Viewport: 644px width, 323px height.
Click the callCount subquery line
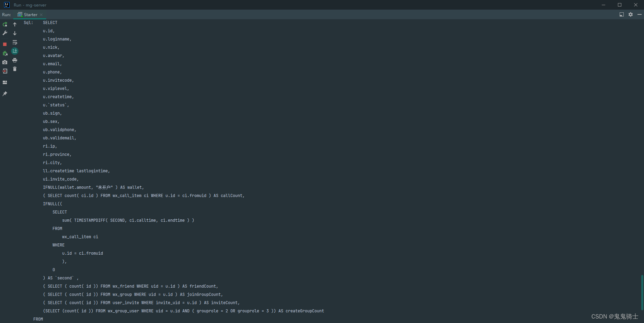click(x=144, y=196)
